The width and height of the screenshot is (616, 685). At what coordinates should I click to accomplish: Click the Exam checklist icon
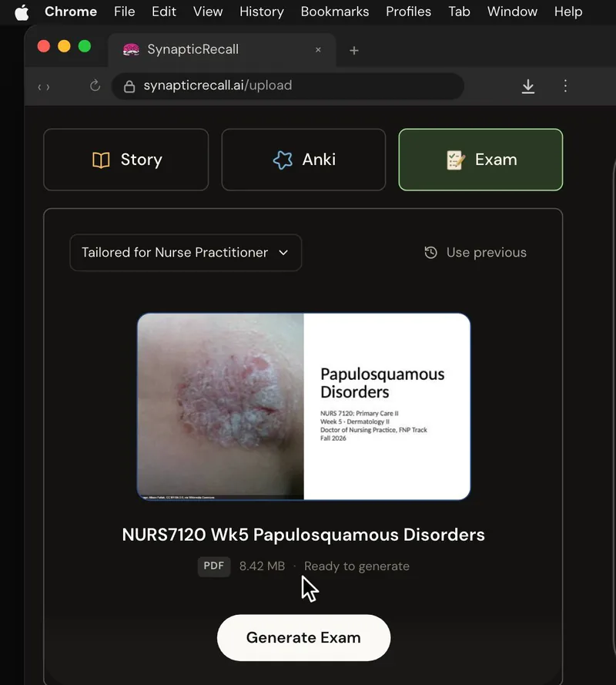click(x=456, y=160)
